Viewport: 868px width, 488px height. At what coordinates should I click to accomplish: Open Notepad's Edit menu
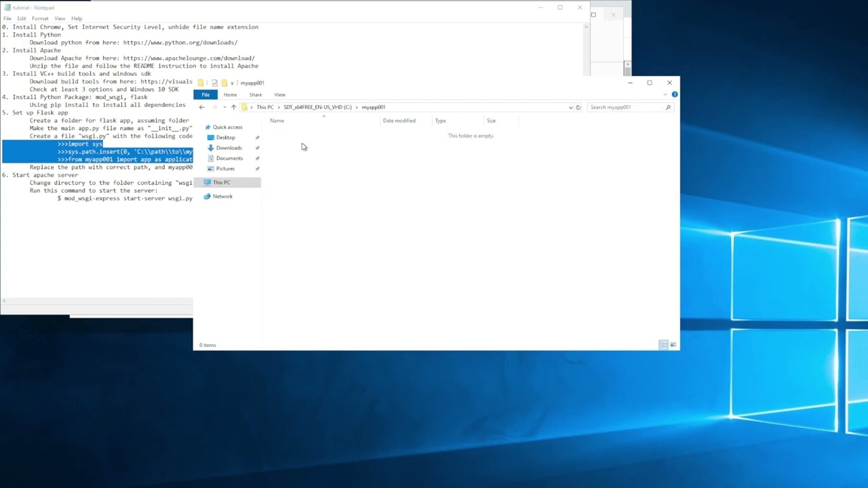pos(22,18)
